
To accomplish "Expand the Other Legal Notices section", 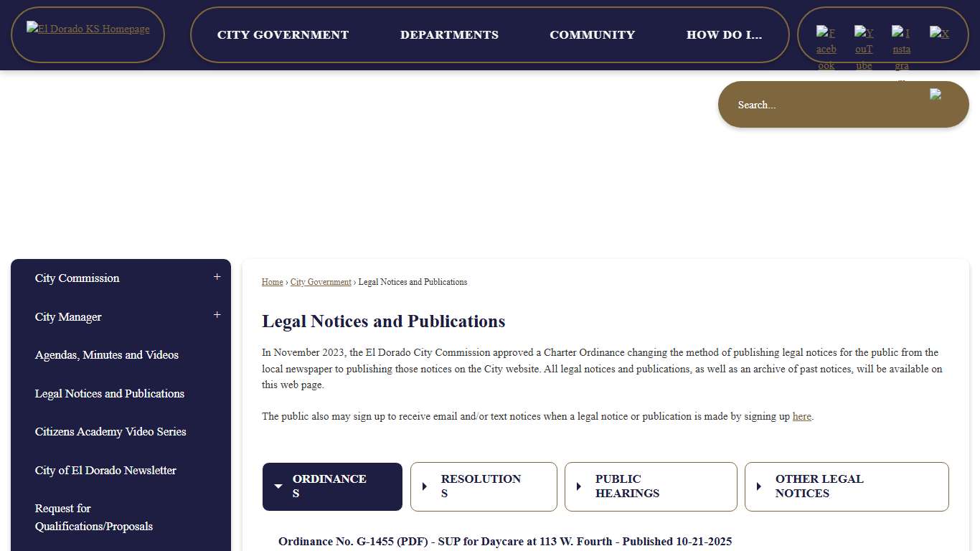I will [846, 486].
